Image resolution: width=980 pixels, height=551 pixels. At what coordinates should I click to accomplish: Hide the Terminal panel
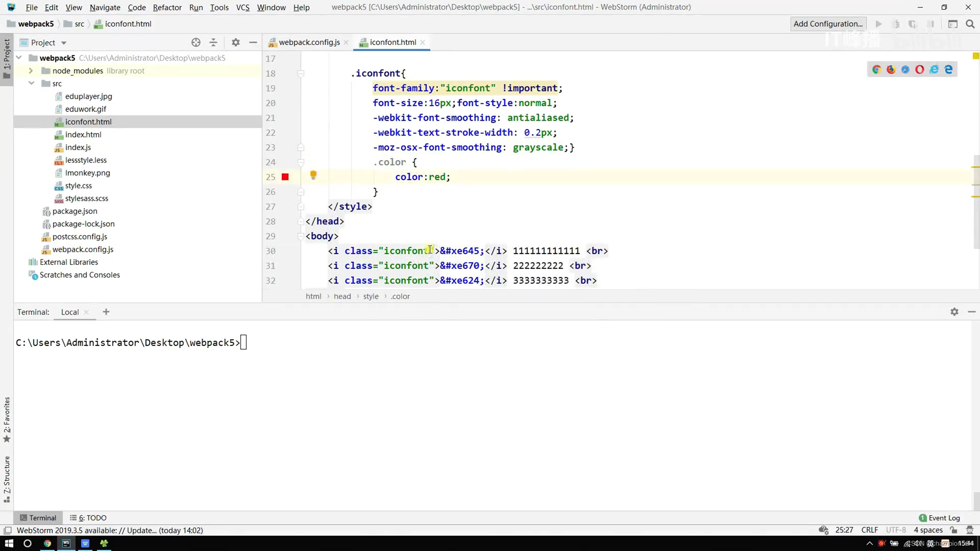[972, 312]
